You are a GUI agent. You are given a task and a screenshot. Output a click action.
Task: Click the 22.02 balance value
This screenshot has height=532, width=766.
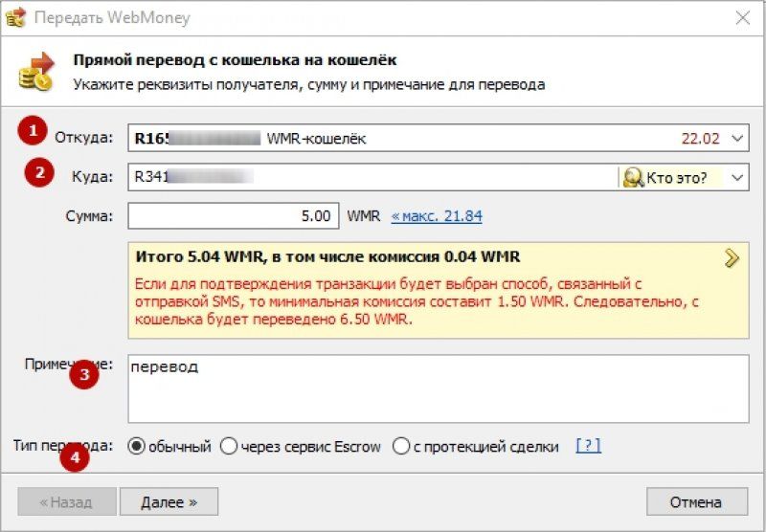(701, 139)
